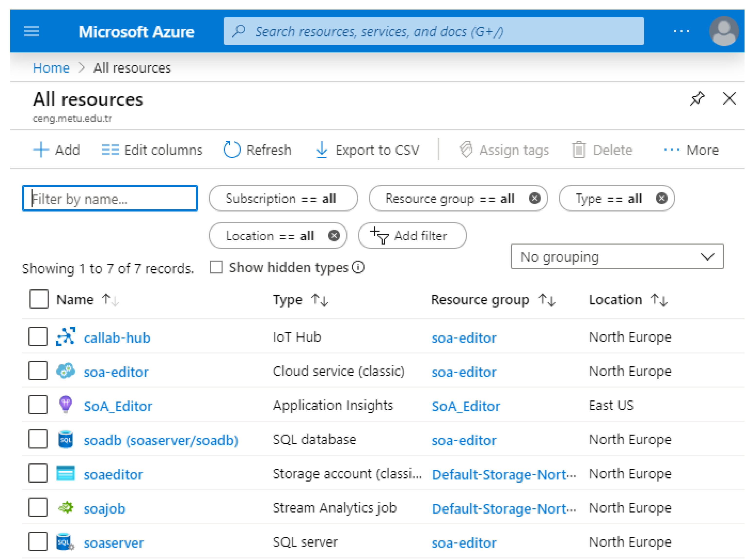The image size is (755, 560).
Task: Click the soajob Stream Analytics icon
Action: (x=66, y=508)
